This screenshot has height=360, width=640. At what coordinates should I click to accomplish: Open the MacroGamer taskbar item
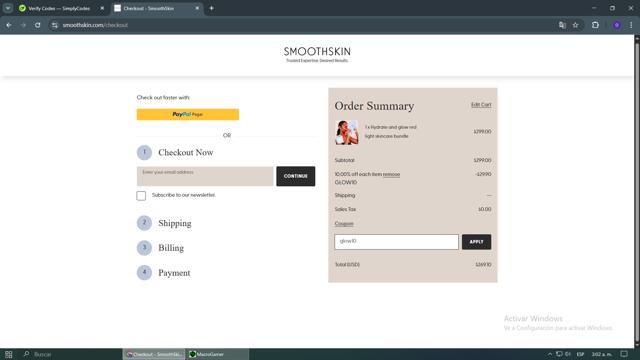[217, 354]
